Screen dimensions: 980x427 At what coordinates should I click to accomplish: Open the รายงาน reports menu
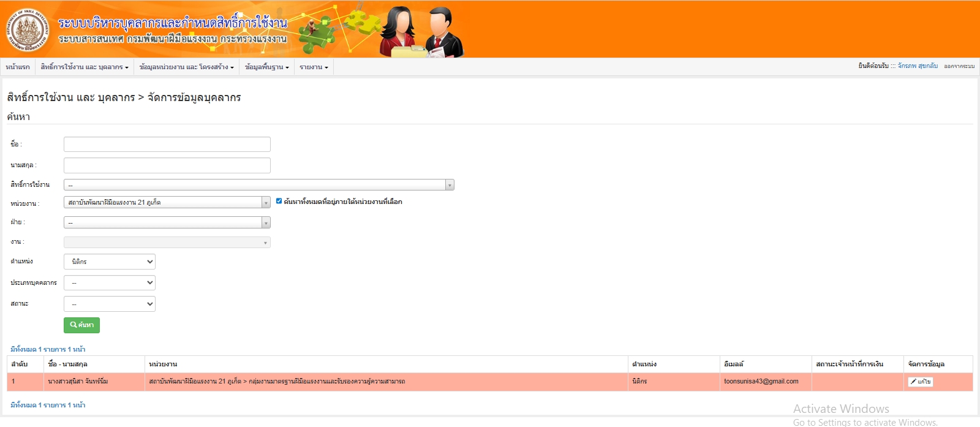point(314,67)
